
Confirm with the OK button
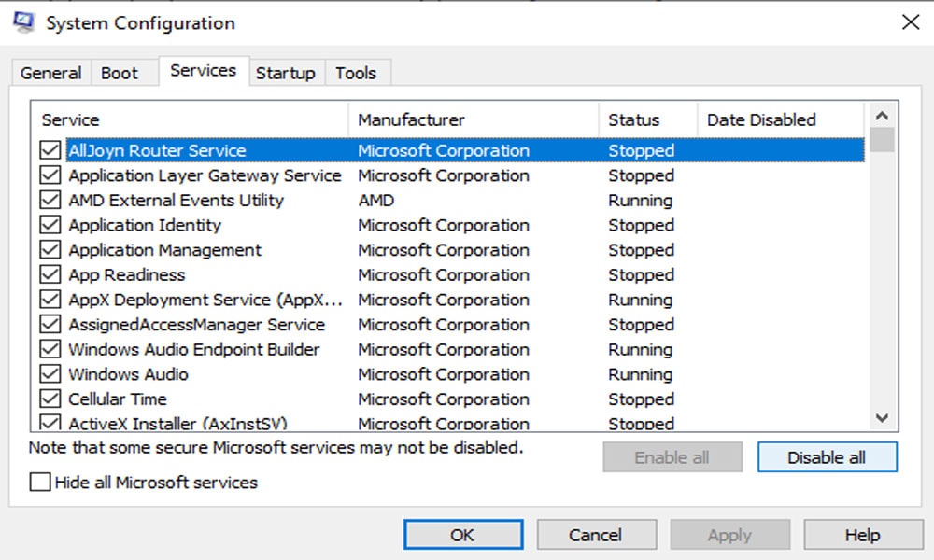pyautogui.click(x=463, y=535)
